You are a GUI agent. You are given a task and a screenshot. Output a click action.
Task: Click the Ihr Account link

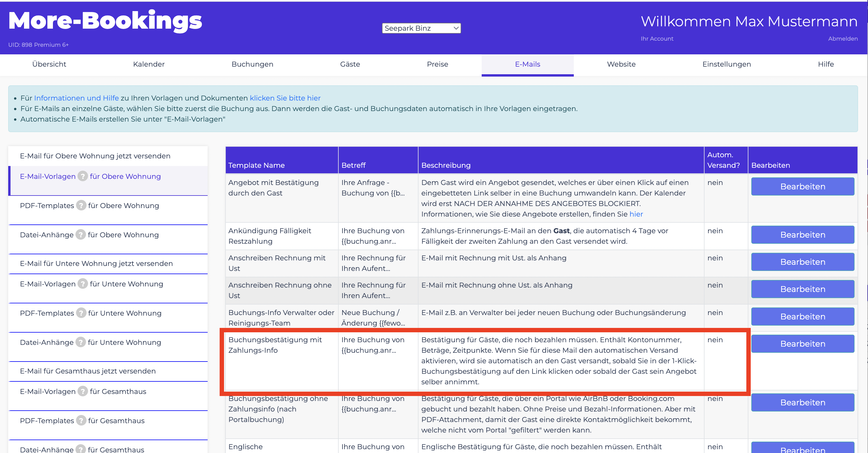point(657,39)
